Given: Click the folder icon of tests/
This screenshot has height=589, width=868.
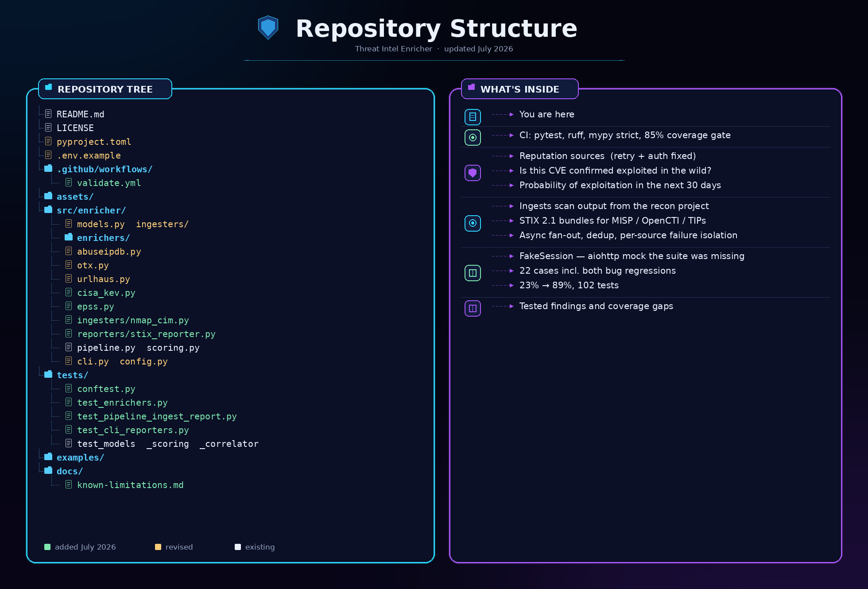Looking at the screenshot, I should (x=48, y=374).
